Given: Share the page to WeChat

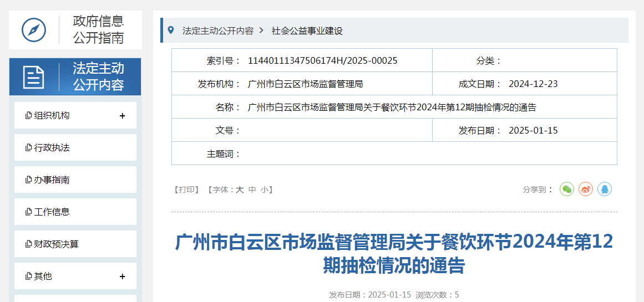Looking at the screenshot, I should coord(567,189).
